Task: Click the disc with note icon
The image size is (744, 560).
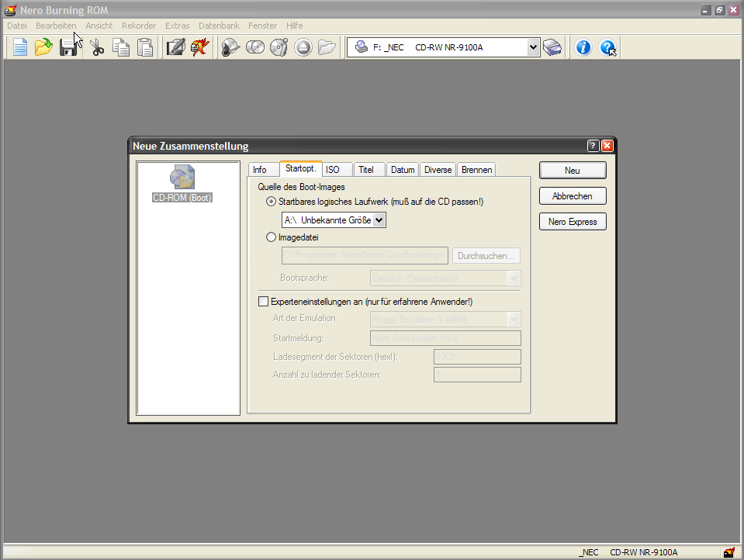Action: [x=279, y=47]
